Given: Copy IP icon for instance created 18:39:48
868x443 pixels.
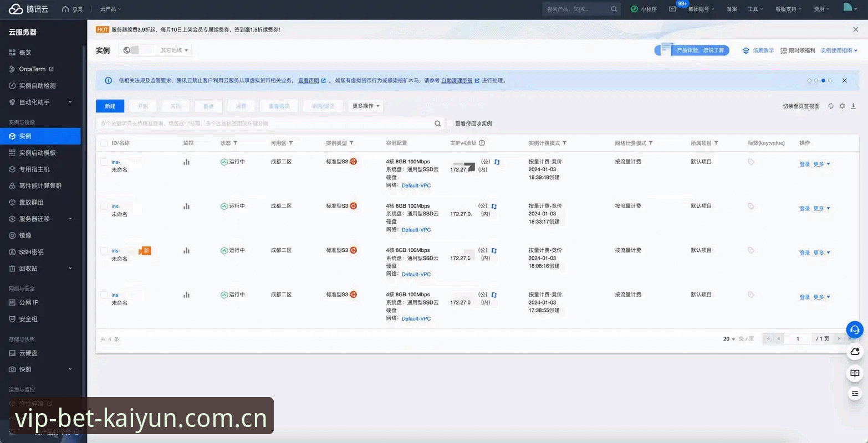Looking at the screenshot, I should pyautogui.click(x=497, y=162).
